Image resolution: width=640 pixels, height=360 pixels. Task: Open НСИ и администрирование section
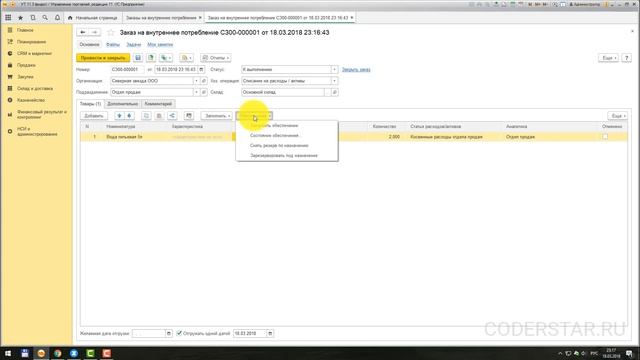pos(37,131)
